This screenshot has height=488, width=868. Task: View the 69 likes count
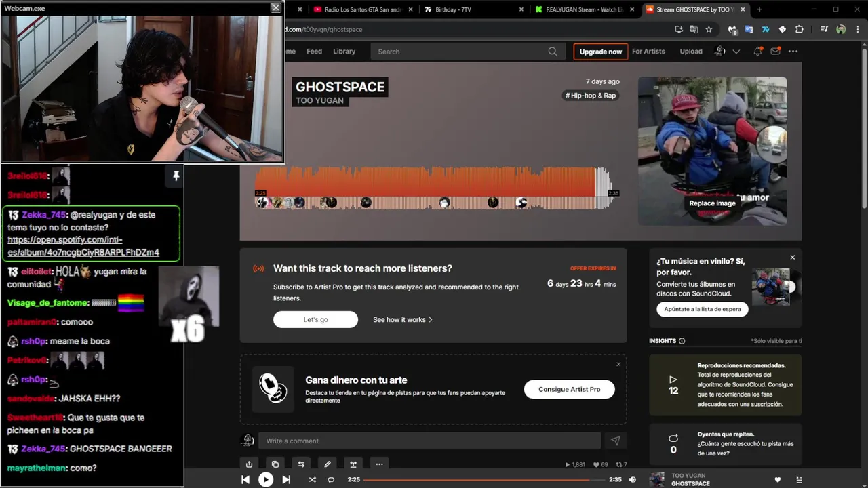click(600, 465)
